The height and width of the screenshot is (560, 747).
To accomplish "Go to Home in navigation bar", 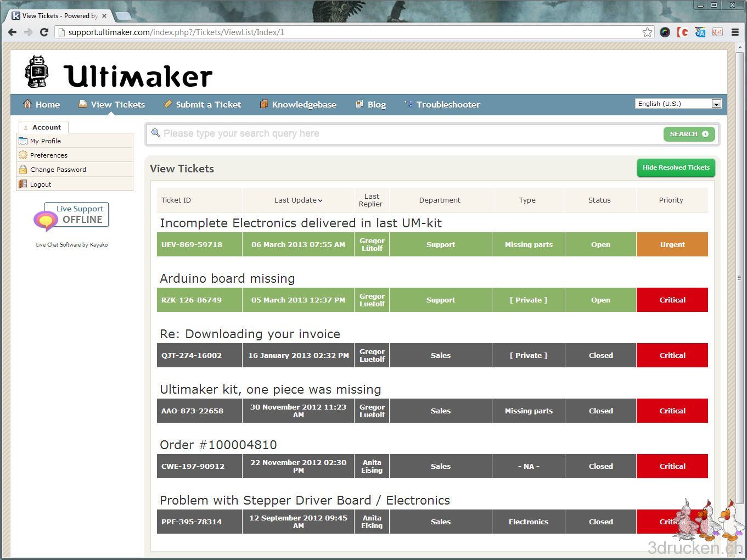I will [x=41, y=104].
